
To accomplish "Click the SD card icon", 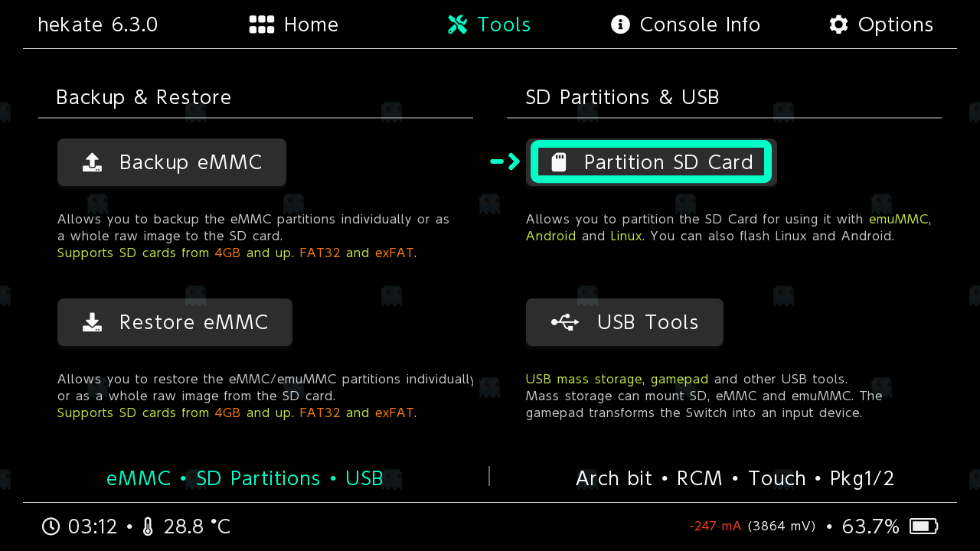I will click(559, 162).
